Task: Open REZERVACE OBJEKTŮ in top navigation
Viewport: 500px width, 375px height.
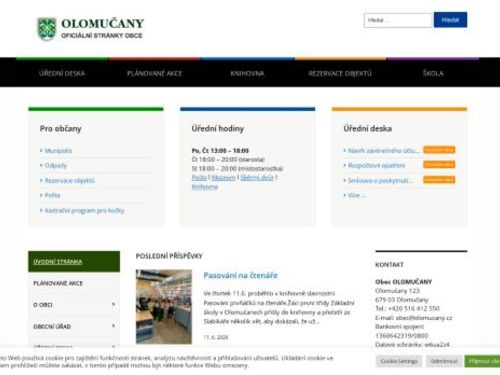Action: click(340, 73)
